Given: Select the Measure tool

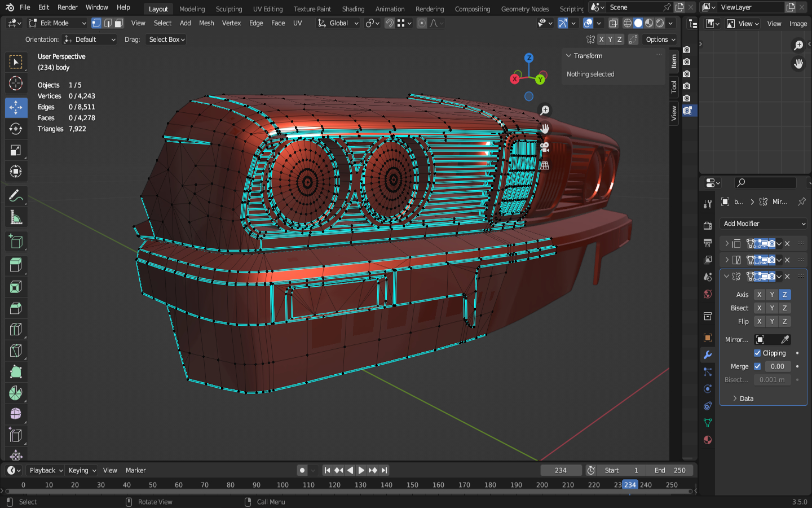Looking at the screenshot, I should tap(16, 218).
